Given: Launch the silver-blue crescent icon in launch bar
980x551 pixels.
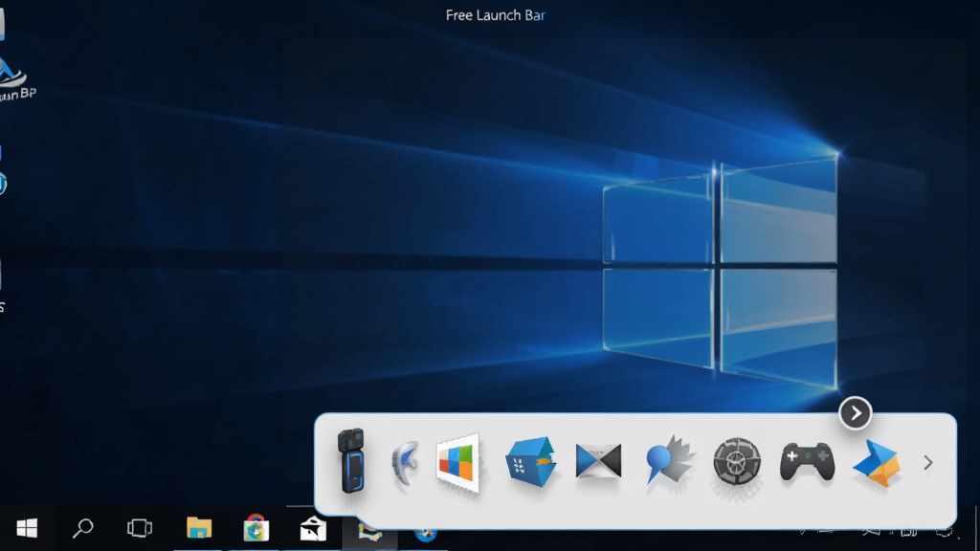Looking at the screenshot, I should coord(405,463).
